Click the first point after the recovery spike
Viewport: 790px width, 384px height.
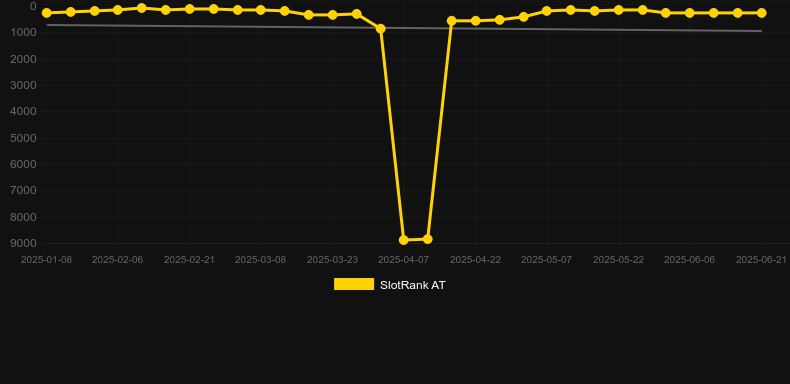click(x=451, y=21)
